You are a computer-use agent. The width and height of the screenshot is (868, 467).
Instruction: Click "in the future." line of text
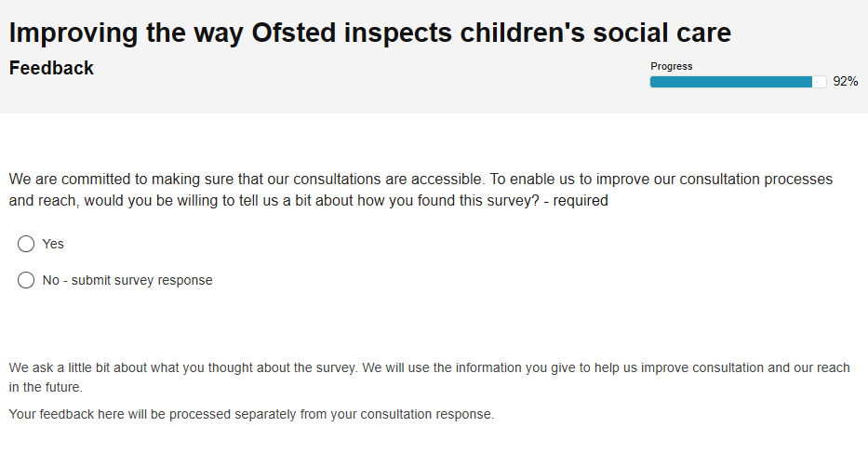point(46,387)
